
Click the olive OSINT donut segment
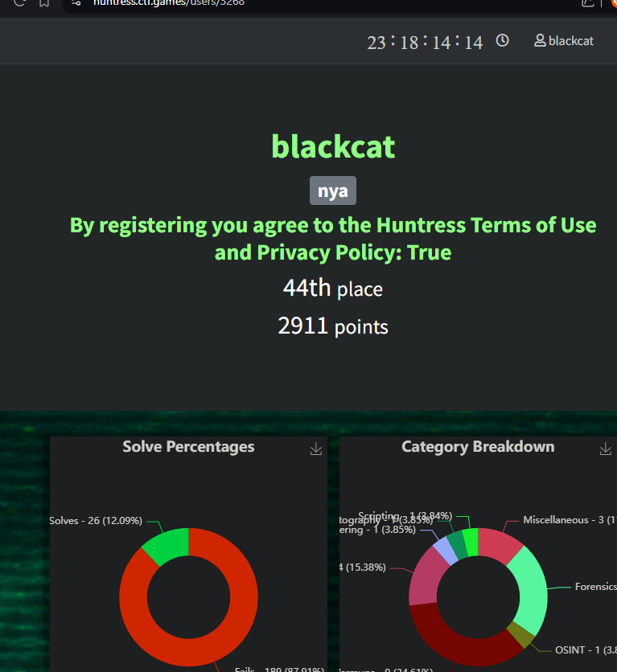[522, 635]
